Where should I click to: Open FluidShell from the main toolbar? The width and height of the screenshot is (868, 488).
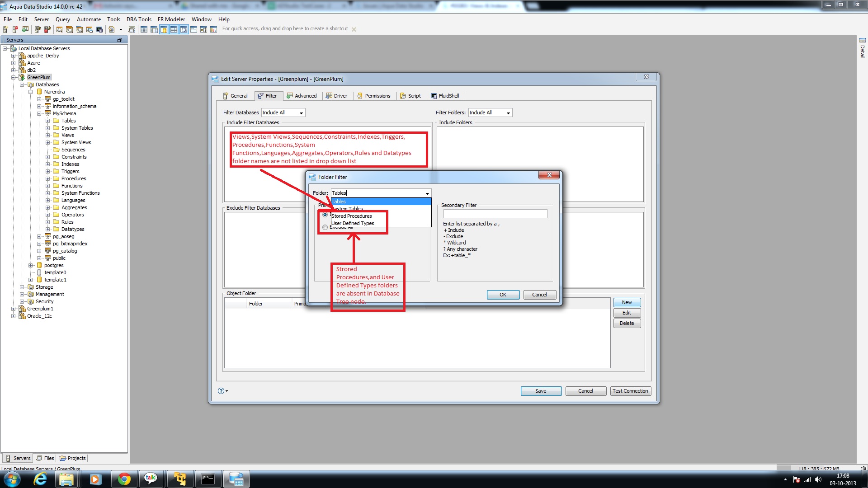(x=99, y=29)
